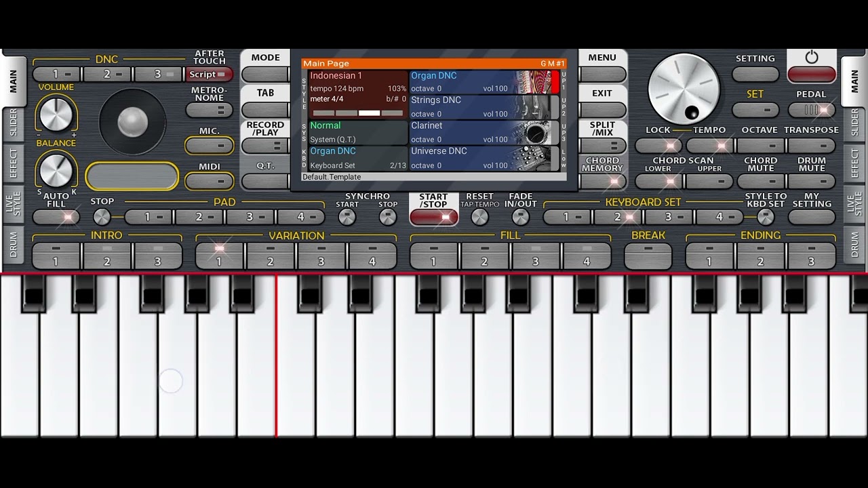Image resolution: width=868 pixels, height=488 pixels.
Task: Select Strings DNC voice row
Action: 484,107
